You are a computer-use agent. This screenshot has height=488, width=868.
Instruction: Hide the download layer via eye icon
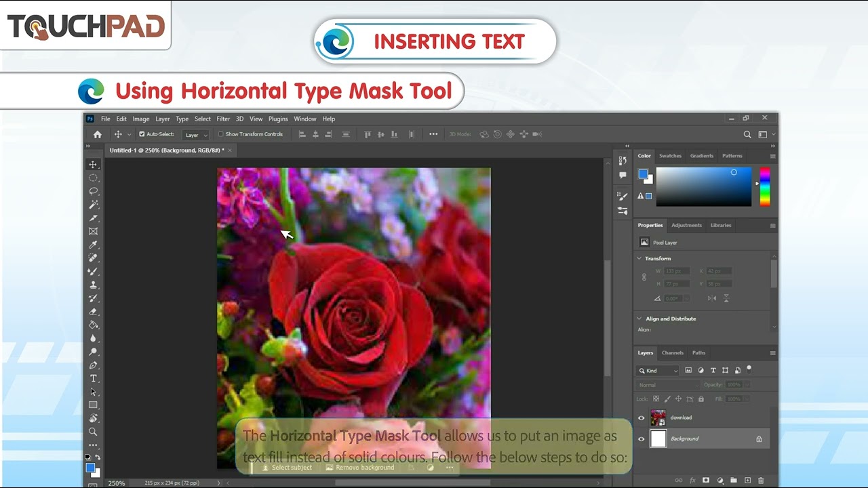coord(642,418)
